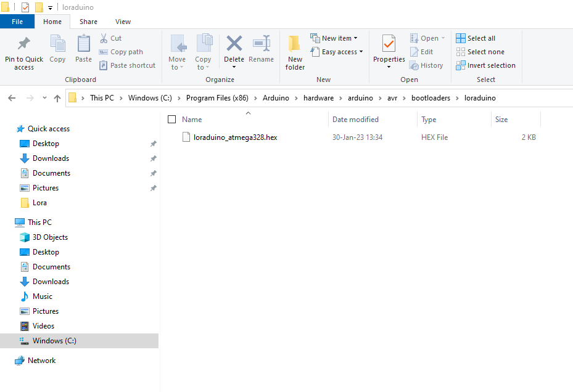This screenshot has width=573, height=392.
Task: Click the History ribbon button
Action: click(x=426, y=65)
